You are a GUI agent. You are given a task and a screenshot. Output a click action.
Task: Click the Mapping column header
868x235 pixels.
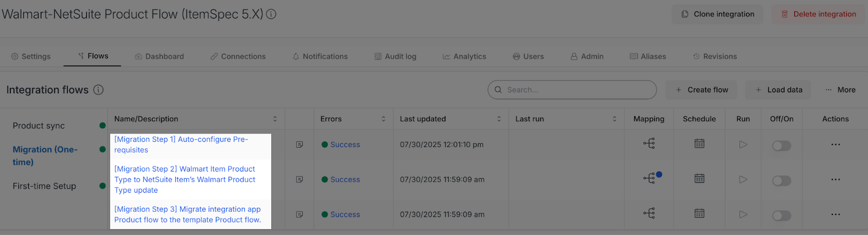[x=649, y=119]
